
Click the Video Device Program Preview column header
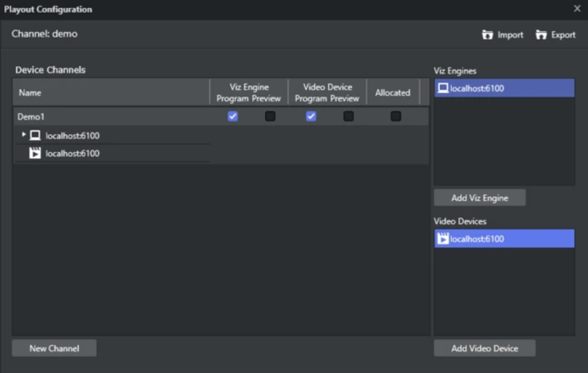(x=327, y=93)
